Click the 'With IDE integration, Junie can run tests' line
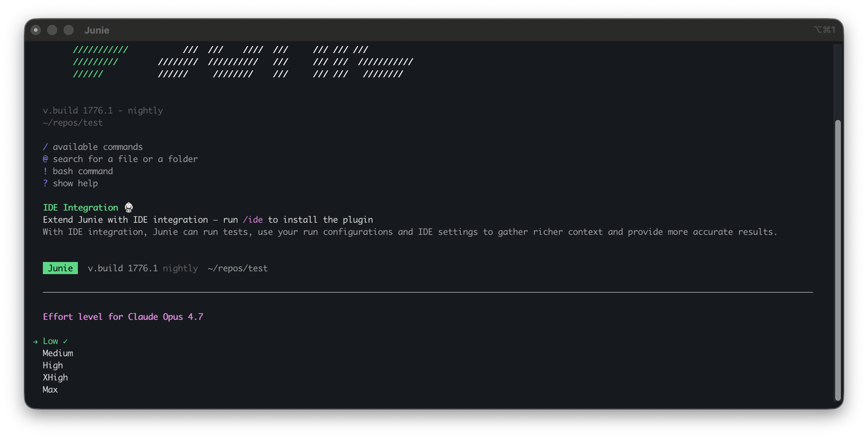This screenshot has width=868, height=439. pyautogui.click(x=410, y=232)
